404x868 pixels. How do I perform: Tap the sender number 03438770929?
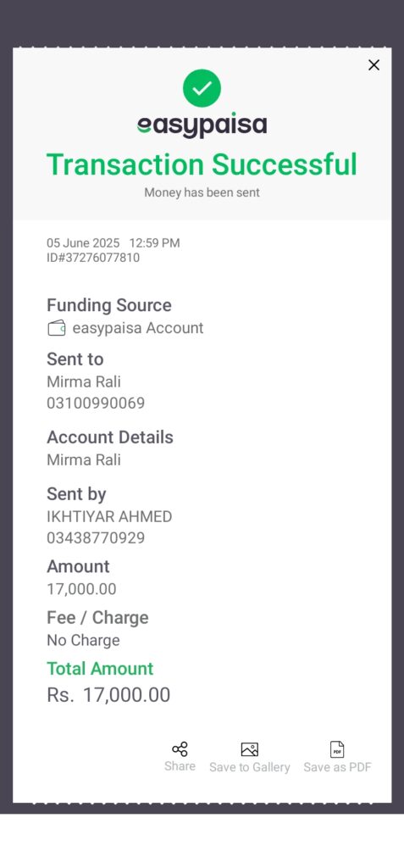click(x=96, y=538)
